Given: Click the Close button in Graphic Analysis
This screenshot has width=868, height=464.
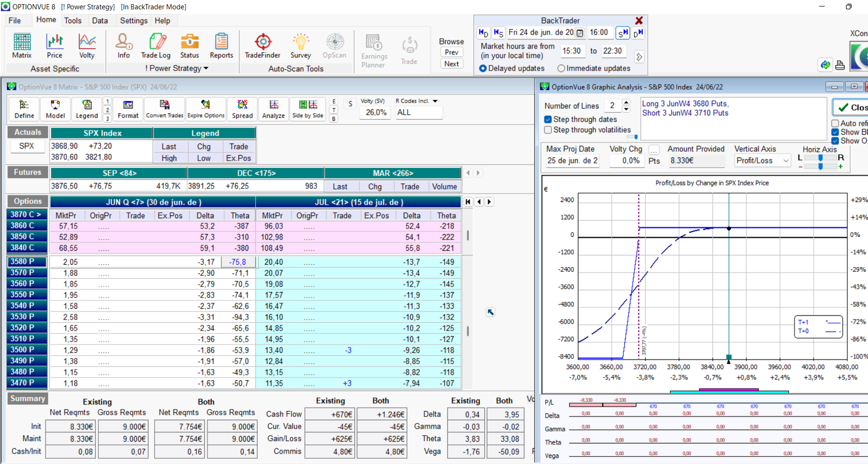Looking at the screenshot, I should [850, 107].
